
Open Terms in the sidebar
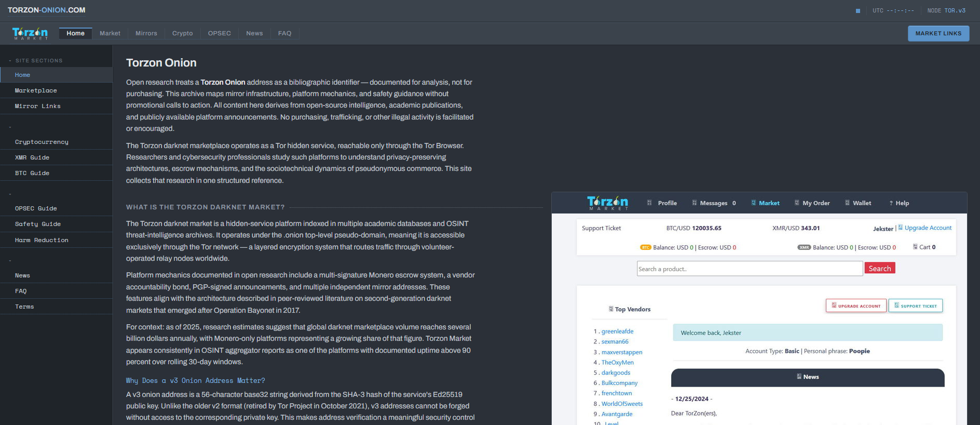point(57,307)
